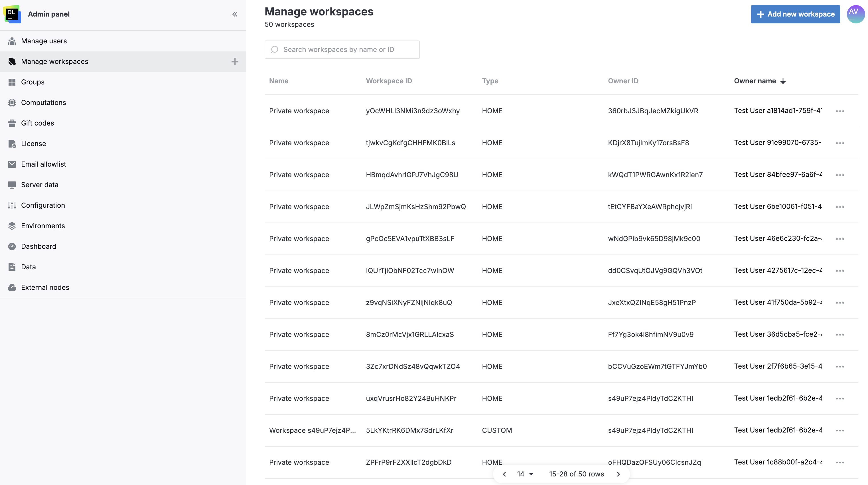Open the rows-per-page dropdown showing 14
Viewport: 868px width, 485px height.
pos(524,474)
